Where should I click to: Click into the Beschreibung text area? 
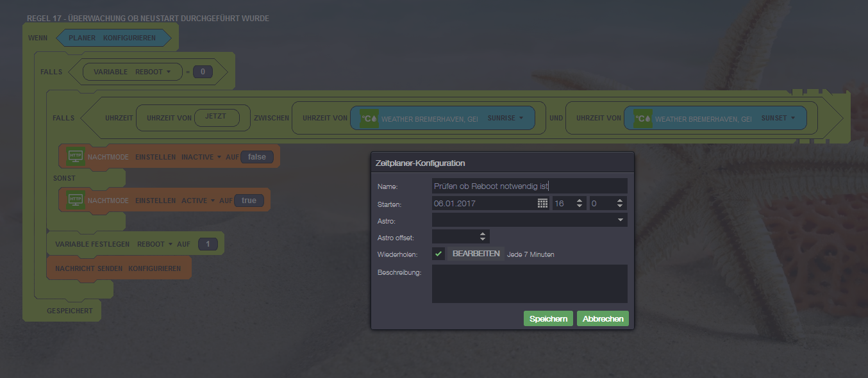[x=529, y=283]
